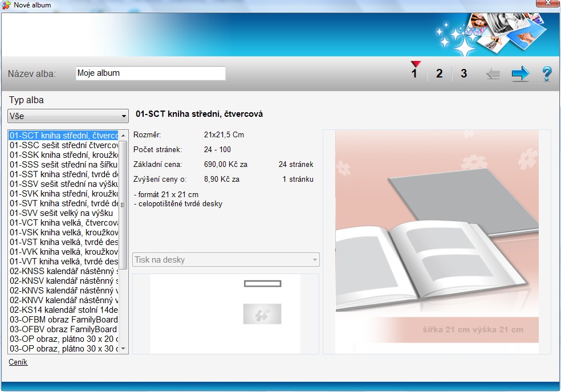Select 03-OFBM obraz FamilyBoard
The width and height of the screenshot is (561, 392).
pyautogui.click(x=64, y=320)
